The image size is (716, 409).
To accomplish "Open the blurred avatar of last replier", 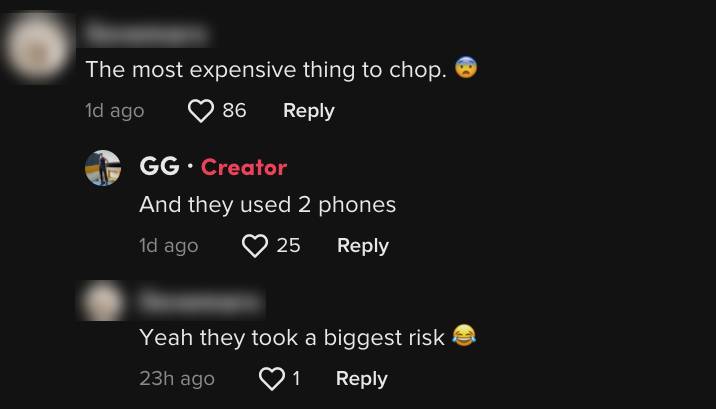I will [x=103, y=301].
